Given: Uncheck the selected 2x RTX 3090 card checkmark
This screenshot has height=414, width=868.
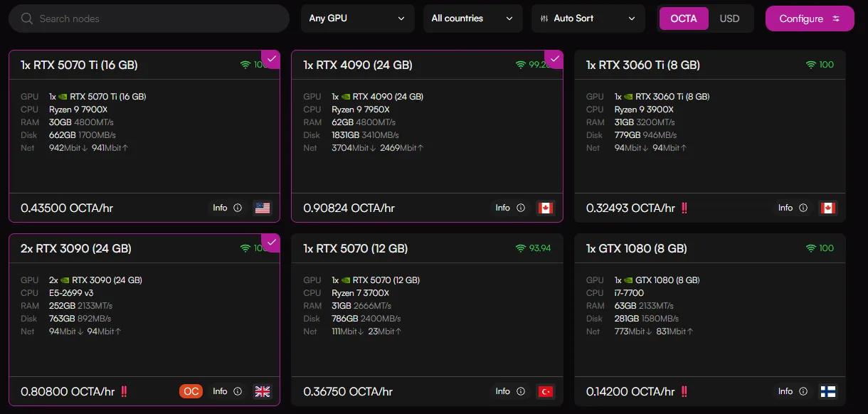Looking at the screenshot, I should pyautogui.click(x=272, y=242).
